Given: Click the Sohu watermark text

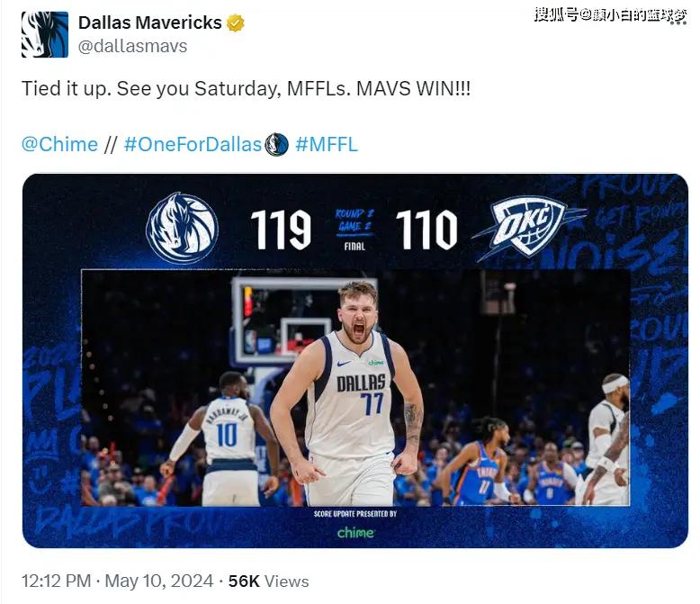Looking at the screenshot, I should (610, 15).
